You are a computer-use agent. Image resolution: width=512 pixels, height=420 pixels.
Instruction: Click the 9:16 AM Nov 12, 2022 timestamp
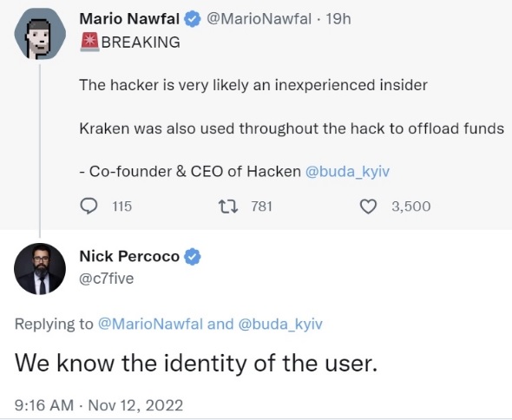[x=99, y=405]
